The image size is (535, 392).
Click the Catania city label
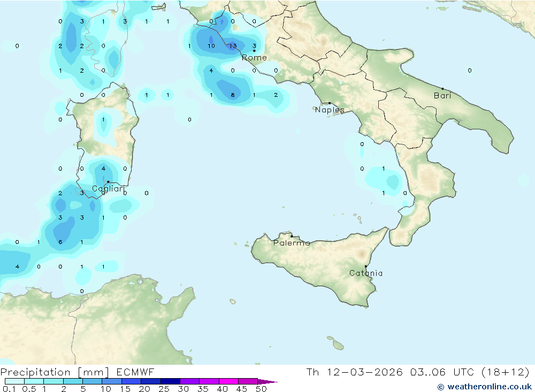pyautogui.click(x=366, y=273)
